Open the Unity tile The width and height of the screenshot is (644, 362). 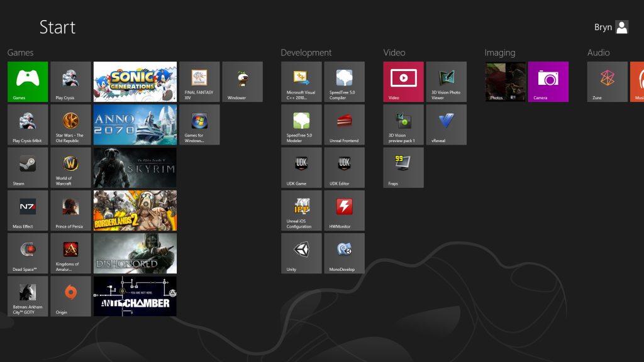pyautogui.click(x=301, y=253)
